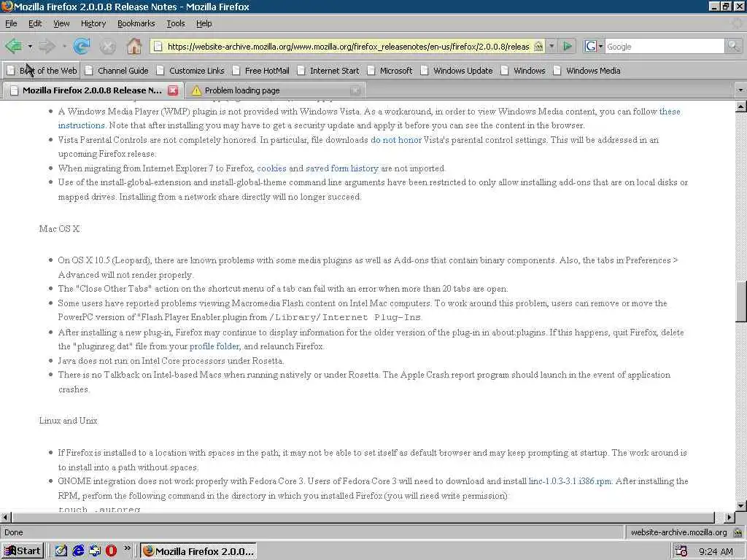Click in the Google search box
Viewport: 747px width, 560px height.
(665, 46)
